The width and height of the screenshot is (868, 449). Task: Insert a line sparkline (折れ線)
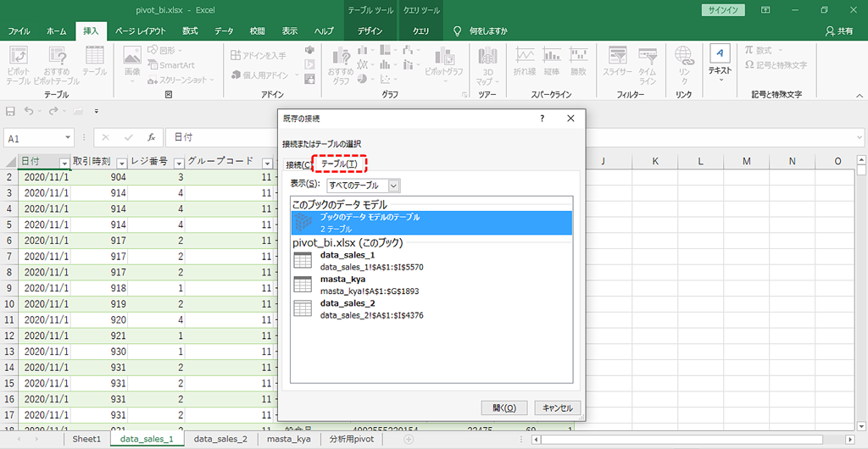pyautogui.click(x=525, y=61)
